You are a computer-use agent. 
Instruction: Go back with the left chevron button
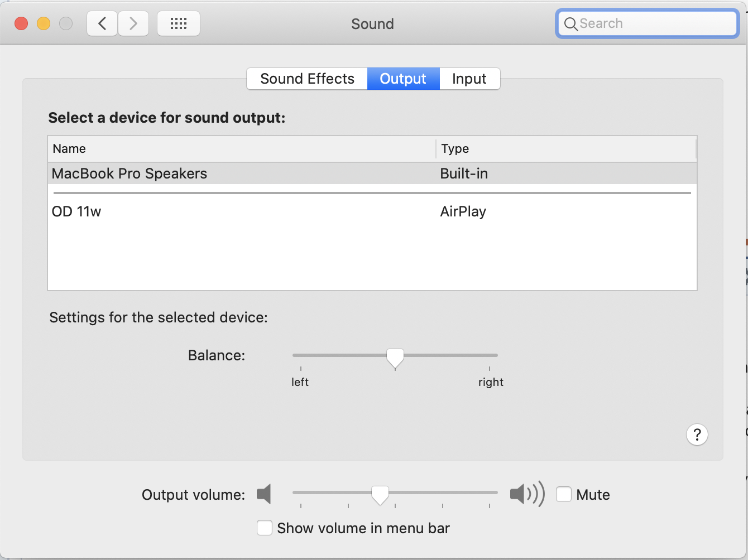tap(102, 23)
